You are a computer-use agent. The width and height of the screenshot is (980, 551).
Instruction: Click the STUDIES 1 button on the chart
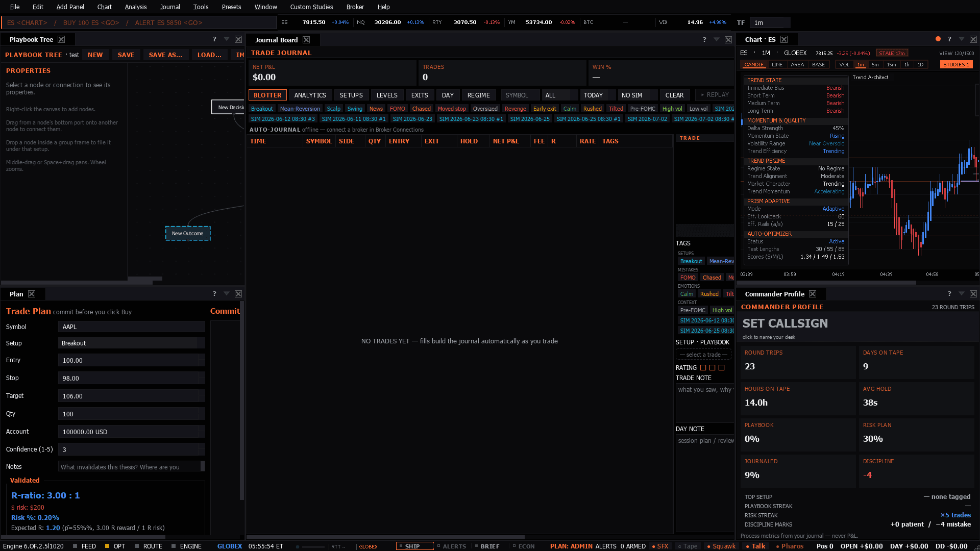click(956, 64)
